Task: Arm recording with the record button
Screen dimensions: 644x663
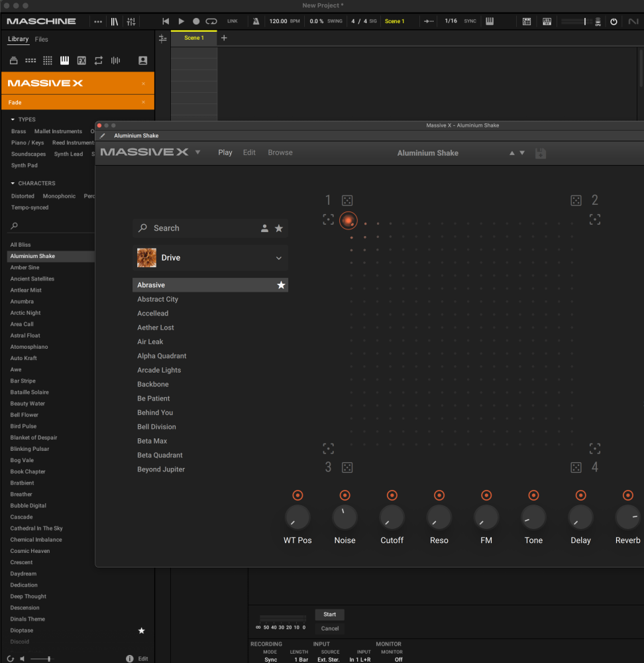Action: pyautogui.click(x=196, y=21)
